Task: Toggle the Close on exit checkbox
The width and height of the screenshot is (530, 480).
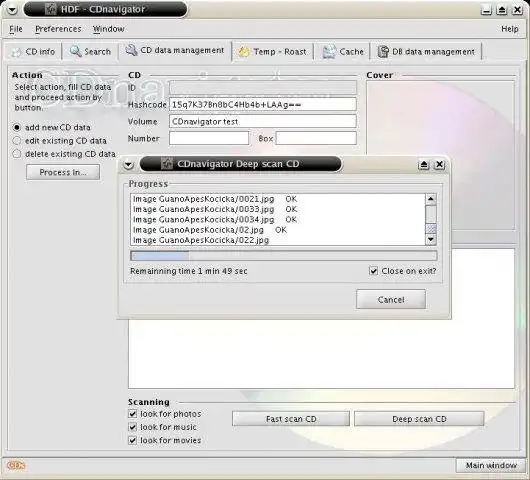Action: click(x=374, y=271)
